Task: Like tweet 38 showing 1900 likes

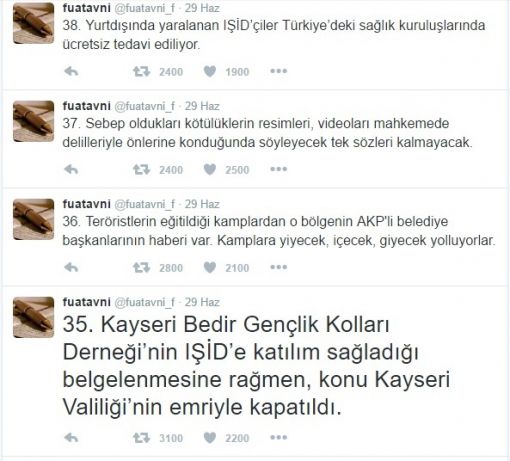Action: click(x=210, y=71)
